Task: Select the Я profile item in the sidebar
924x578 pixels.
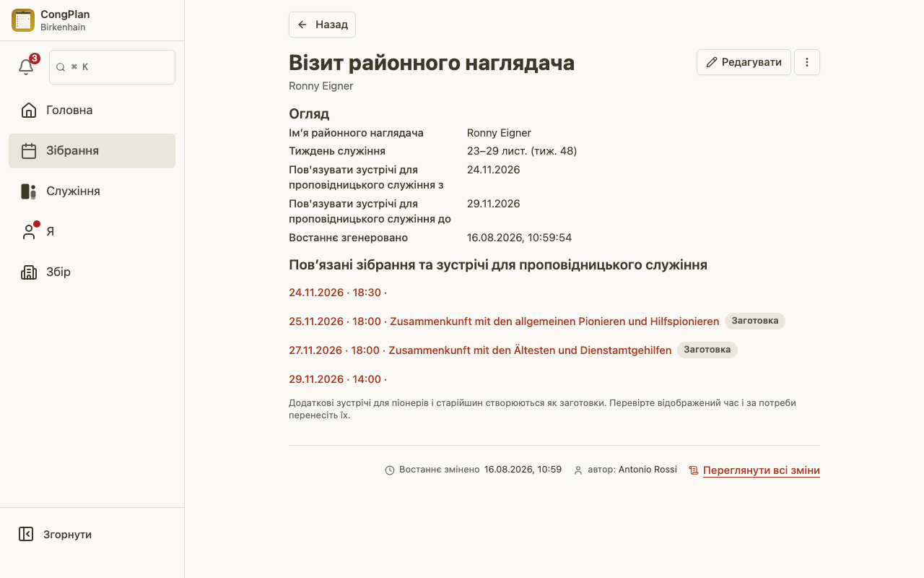Action: coord(92,232)
